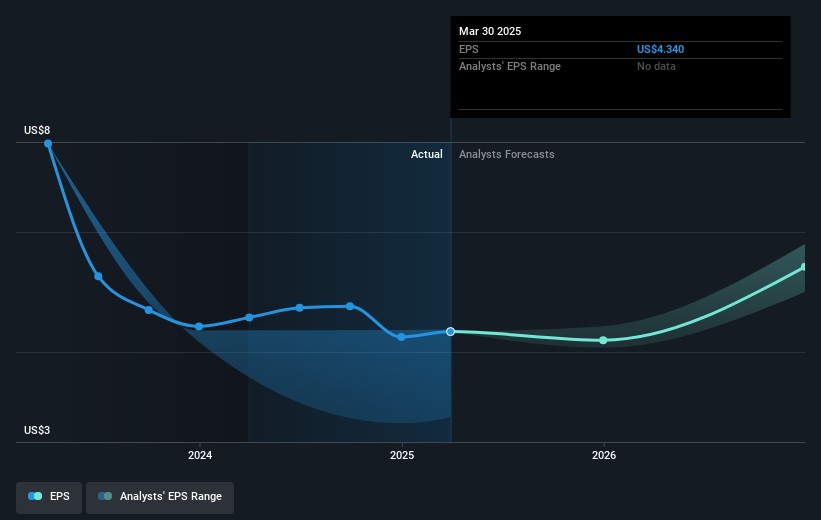
Task: Click the 'Actual' section label
Action: coord(426,154)
